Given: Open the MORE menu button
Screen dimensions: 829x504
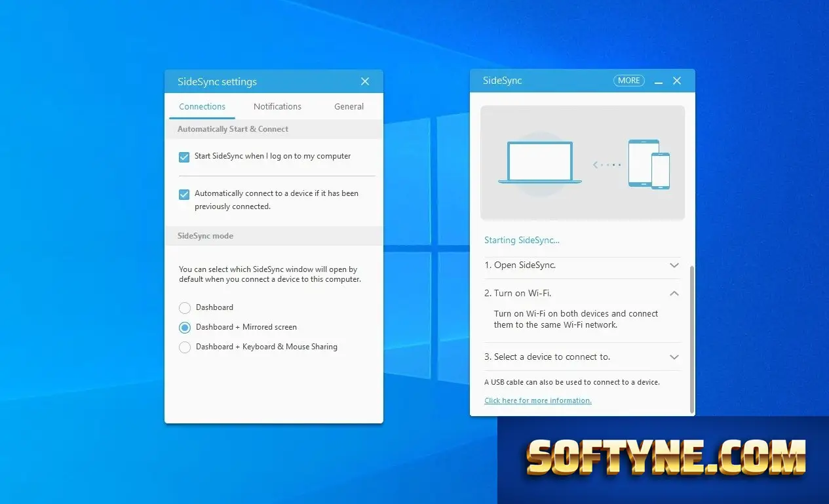Looking at the screenshot, I should [x=629, y=81].
